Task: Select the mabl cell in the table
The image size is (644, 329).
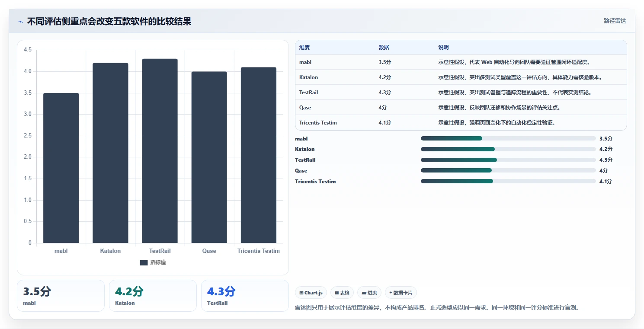Action: pos(305,62)
